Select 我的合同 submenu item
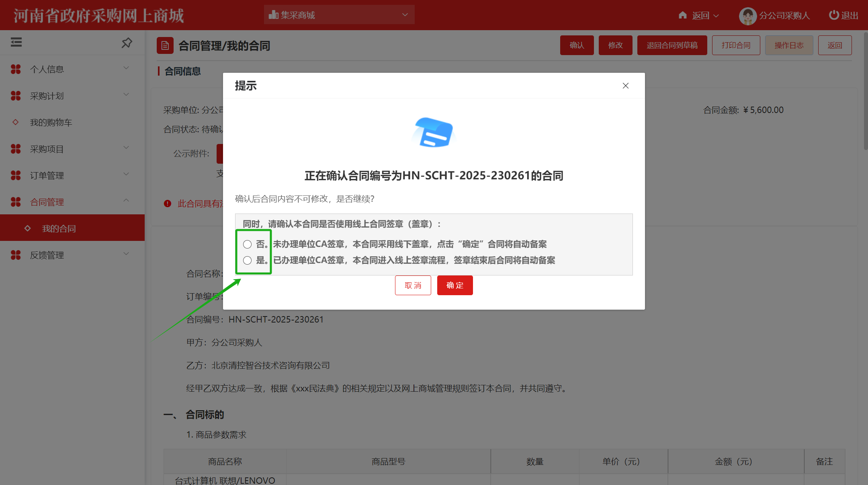This screenshot has width=868, height=485. click(x=72, y=228)
